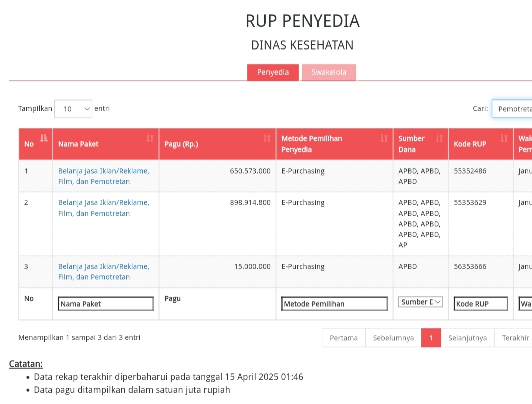Click sort icon in Nama Paket header
This screenshot has height=404, width=532.
pyautogui.click(x=150, y=138)
